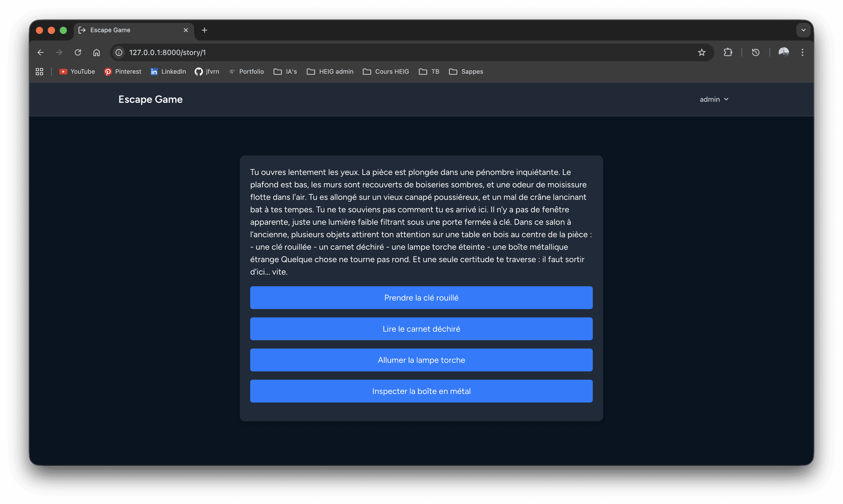The image size is (843, 504).
Task: Open the history clock icon in toolbar
Action: pyautogui.click(x=755, y=52)
